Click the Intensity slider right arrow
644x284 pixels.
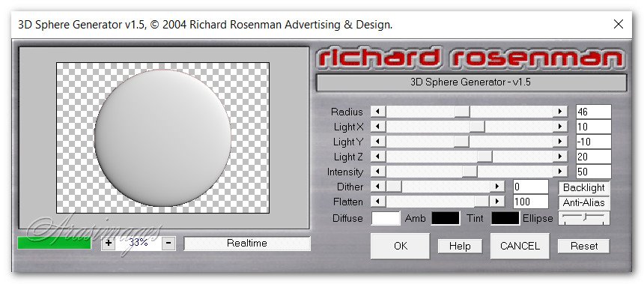click(x=559, y=172)
